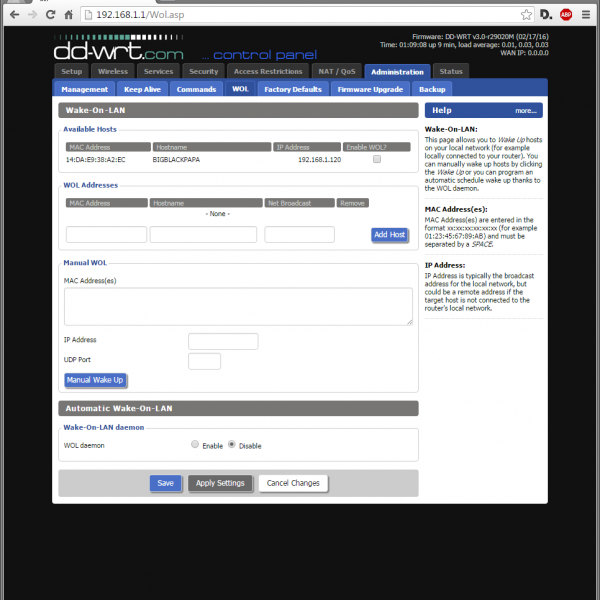Image resolution: width=600 pixels, height=600 pixels.
Task: Click Apply Settings button
Action: pyautogui.click(x=220, y=483)
